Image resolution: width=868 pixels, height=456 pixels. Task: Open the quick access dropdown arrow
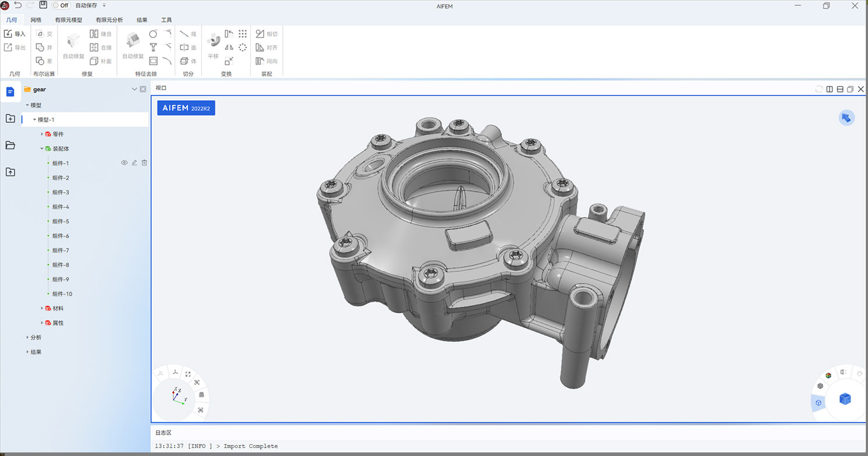click(104, 5)
